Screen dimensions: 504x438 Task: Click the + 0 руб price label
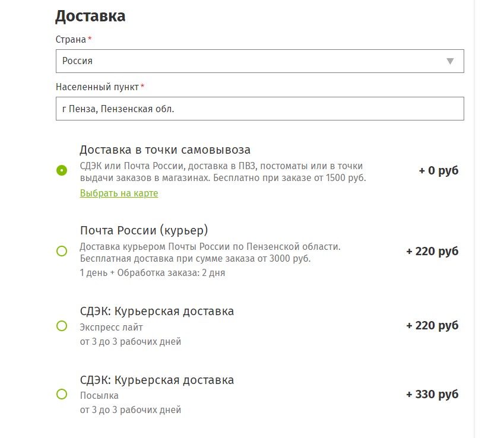tap(439, 170)
